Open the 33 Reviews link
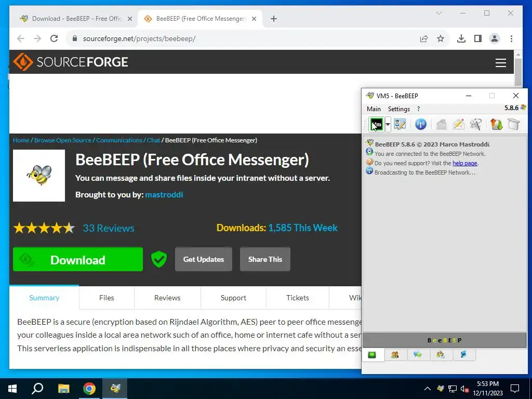 coord(109,228)
